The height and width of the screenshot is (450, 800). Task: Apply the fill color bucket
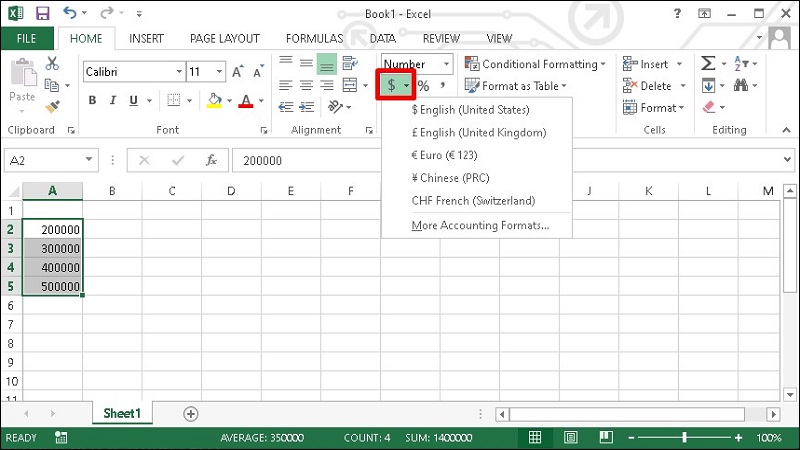215,101
